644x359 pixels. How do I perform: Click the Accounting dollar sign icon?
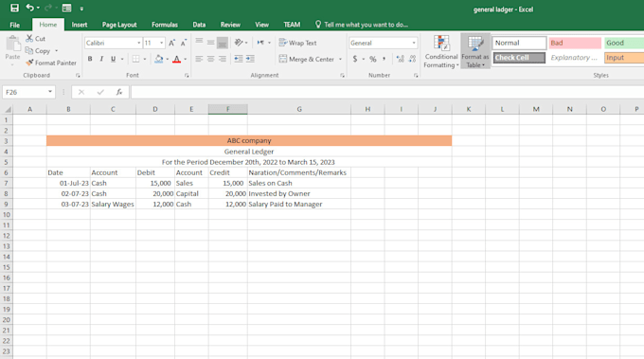355,59
